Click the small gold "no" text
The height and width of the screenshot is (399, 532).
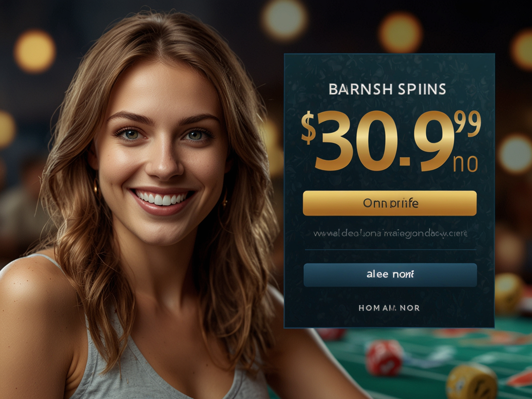[x=465, y=164]
